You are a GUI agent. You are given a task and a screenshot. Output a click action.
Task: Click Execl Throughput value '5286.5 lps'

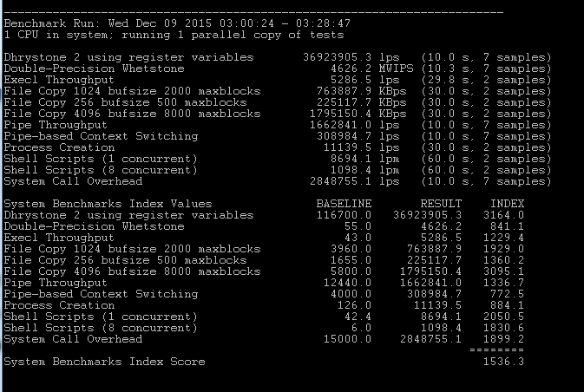tap(365, 80)
